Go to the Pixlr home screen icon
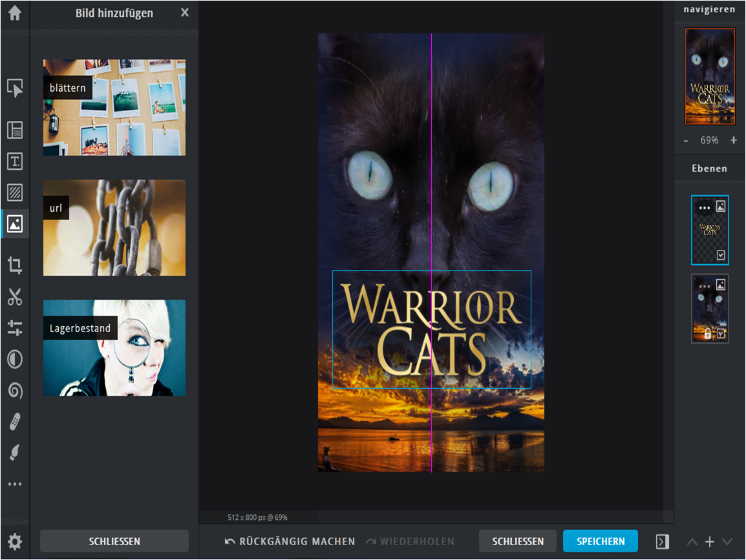The image size is (746, 560). pyautogui.click(x=15, y=13)
